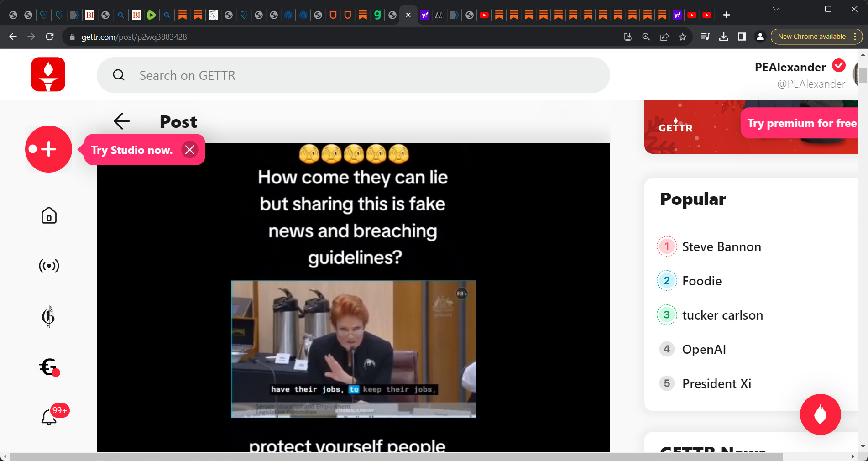The height and width of the screenshot is (461, 868).
Task: Focus the Search on GETTR field
Action: tap(353, 75)
